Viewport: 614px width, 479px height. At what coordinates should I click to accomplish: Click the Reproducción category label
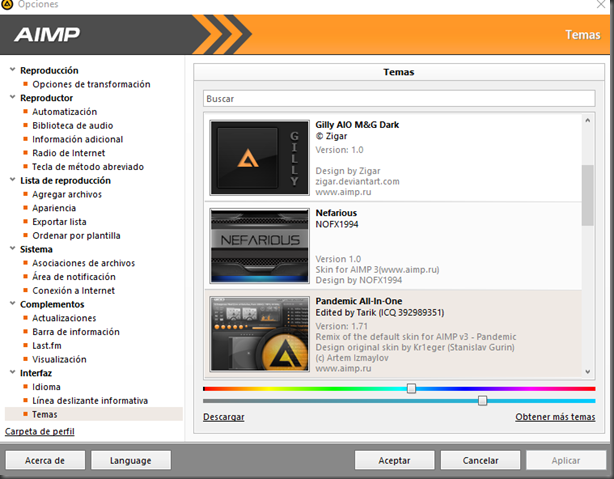tap(49, 70)
